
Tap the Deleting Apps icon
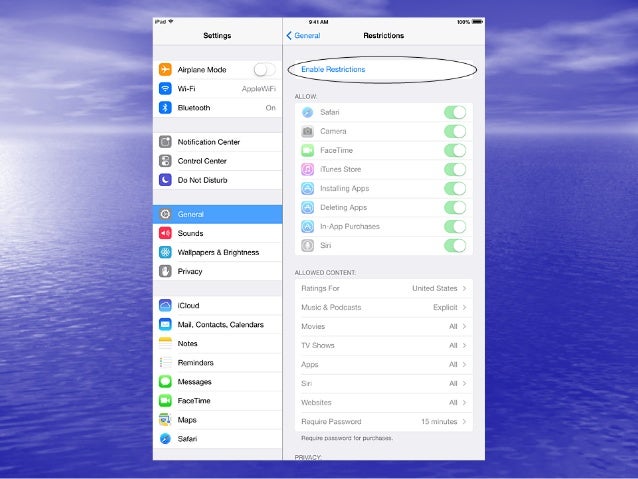tap(308, 208)
